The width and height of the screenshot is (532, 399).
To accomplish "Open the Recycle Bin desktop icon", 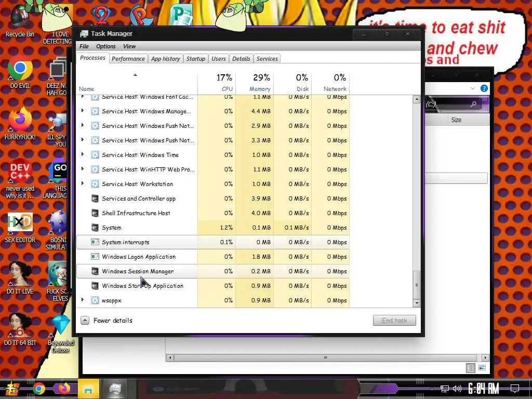I will tap(20, 20).
